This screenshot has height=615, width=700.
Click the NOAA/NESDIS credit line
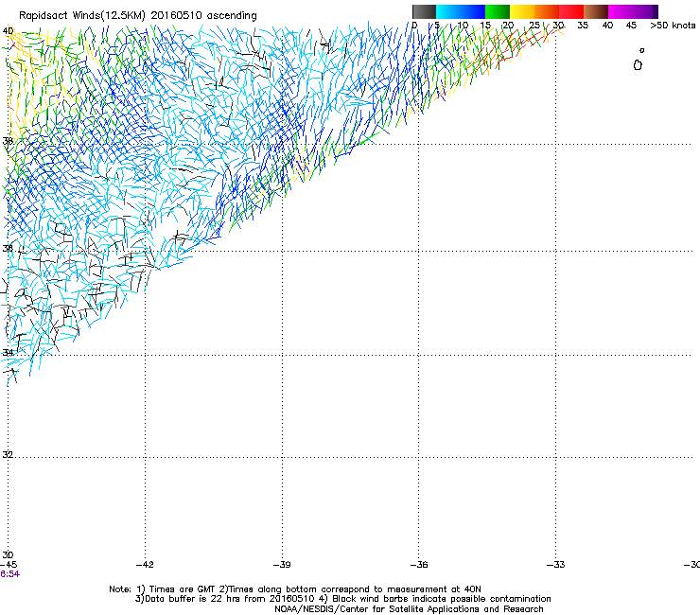coord(409,609)
